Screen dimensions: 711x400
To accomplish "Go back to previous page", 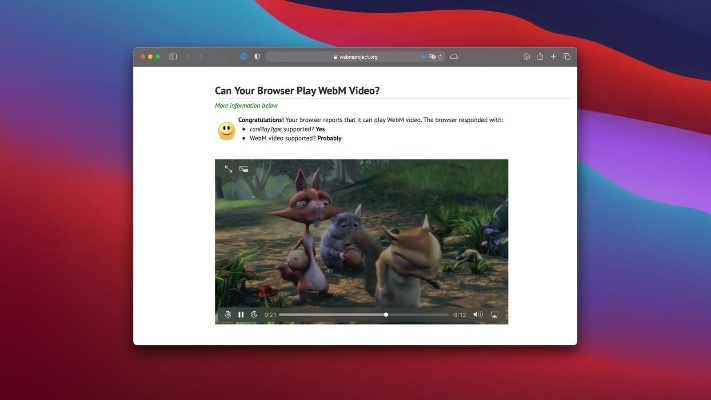I will [187, 57].
